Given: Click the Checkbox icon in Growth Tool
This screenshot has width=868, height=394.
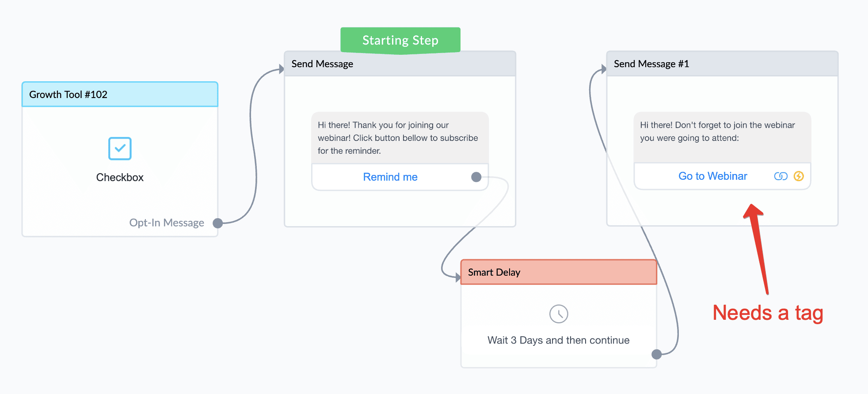Looking at the screenshot, I should pos(120,148).
